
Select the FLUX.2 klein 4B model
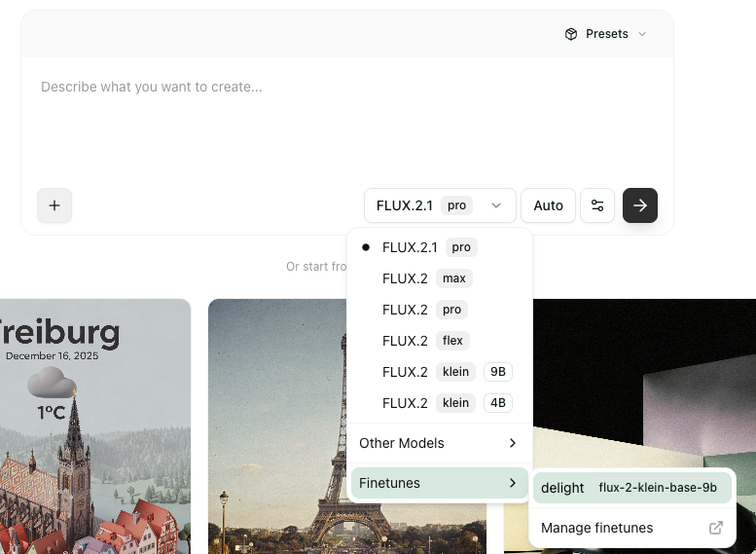(x=439, y=403)
